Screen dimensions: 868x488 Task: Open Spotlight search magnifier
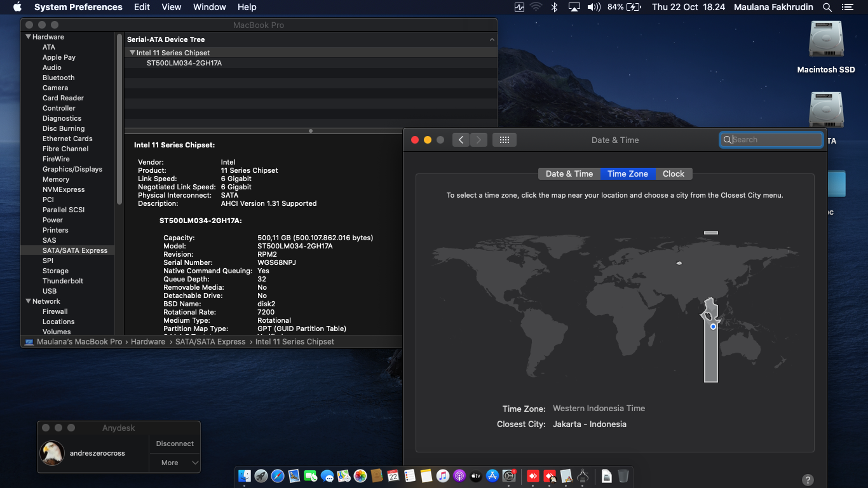tap(827, 7)
